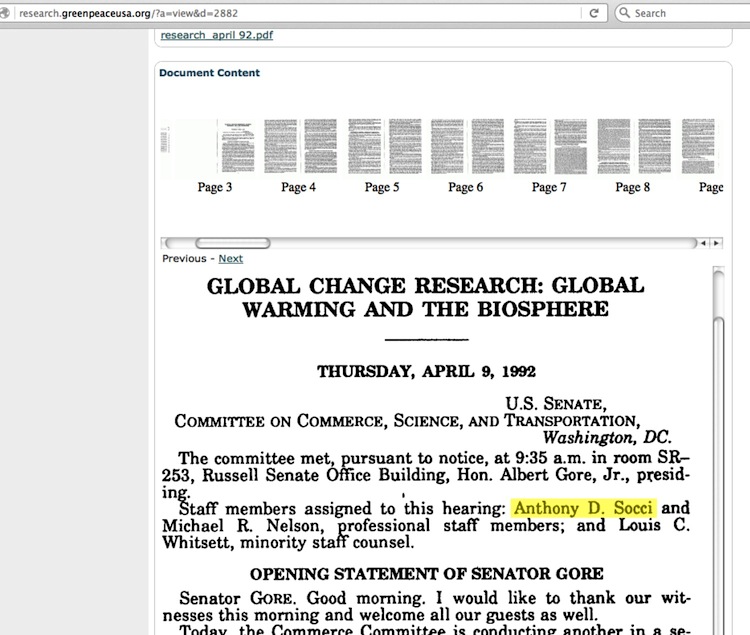Viewport: 750px width, 635px height.
Task: Click the magnifier icon in Search box
Action: [x=624, y=13]
